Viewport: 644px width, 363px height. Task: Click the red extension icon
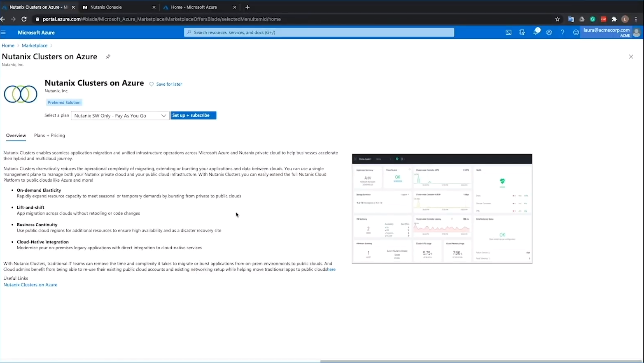click(603, 19)
